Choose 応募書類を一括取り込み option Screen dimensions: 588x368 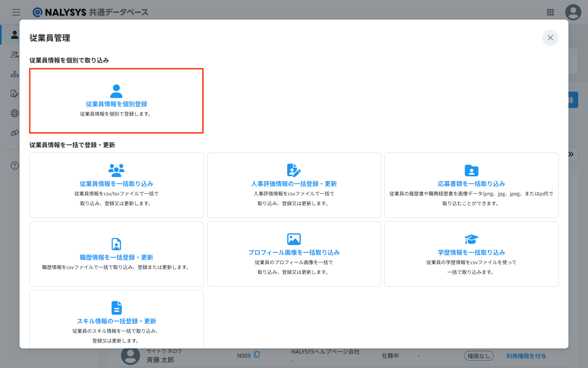click(471, 184)
